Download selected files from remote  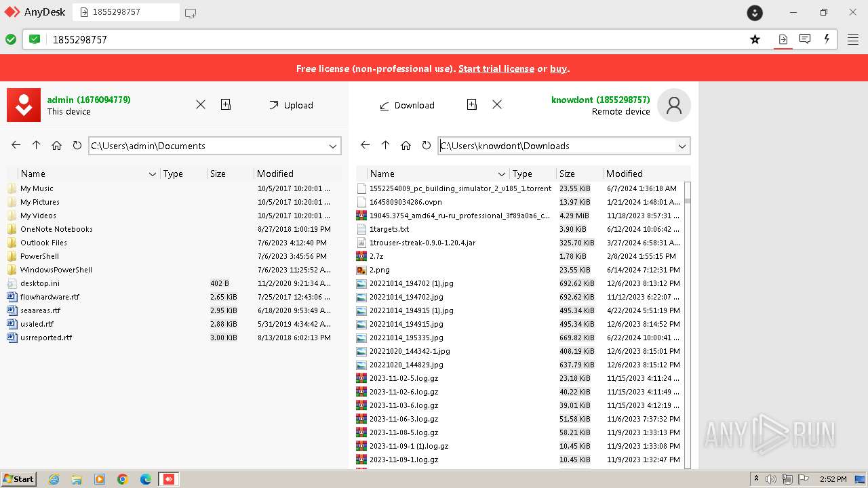click(x=407, y=105)
